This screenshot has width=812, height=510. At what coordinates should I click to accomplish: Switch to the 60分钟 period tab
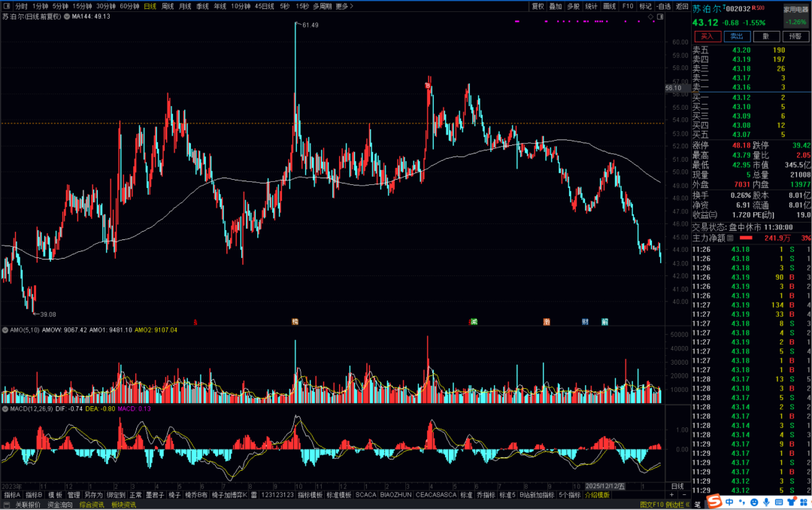[130, 6]
